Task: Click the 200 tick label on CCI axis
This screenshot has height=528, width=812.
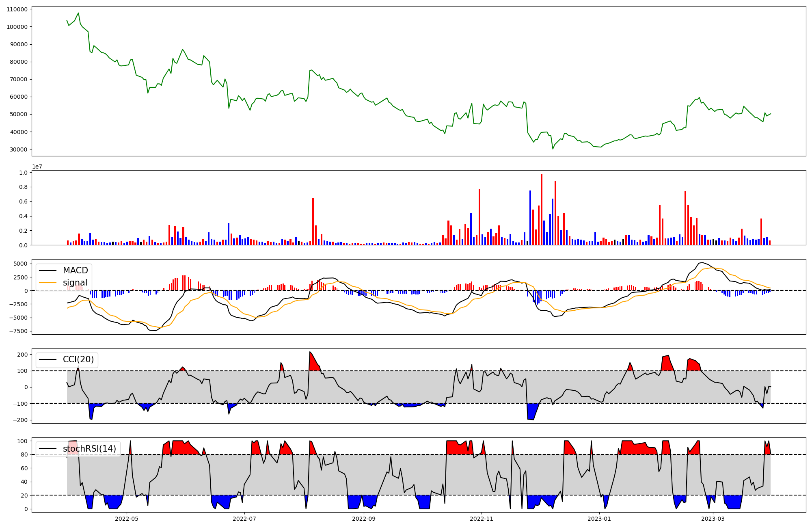Action: coord(23,355)
